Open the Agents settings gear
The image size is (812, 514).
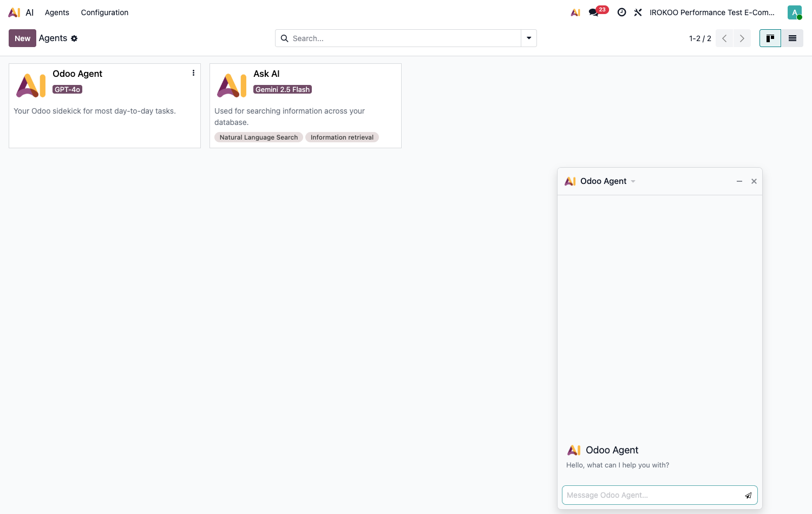[x=74, y=38]
